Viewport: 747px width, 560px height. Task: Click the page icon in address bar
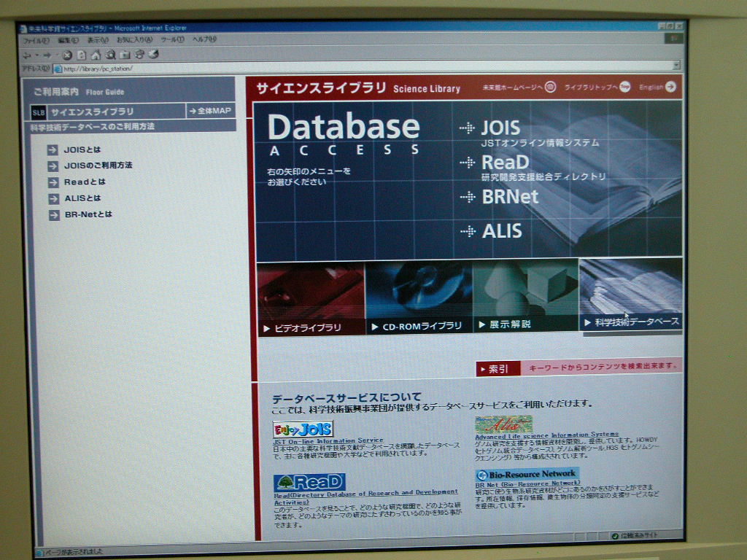(x=58, y=69)
